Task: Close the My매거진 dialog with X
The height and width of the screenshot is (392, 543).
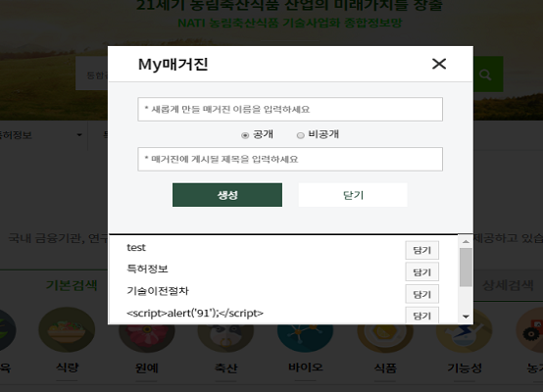Action: [439, 64]
